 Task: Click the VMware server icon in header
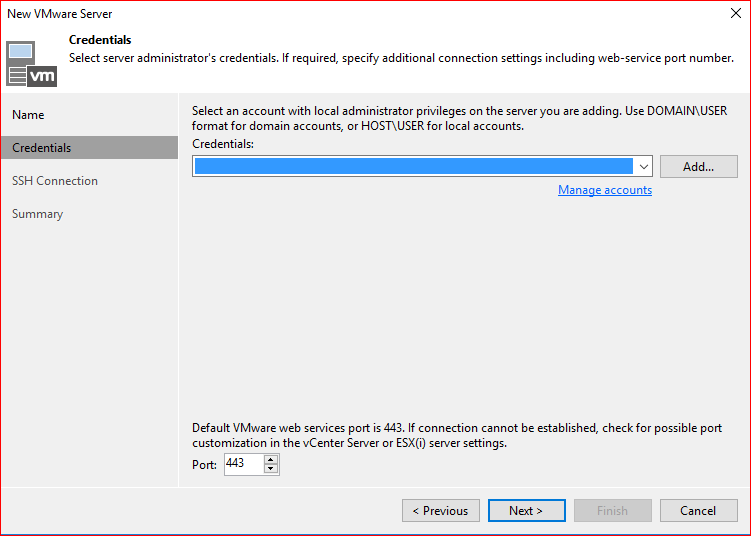point(33,63)
